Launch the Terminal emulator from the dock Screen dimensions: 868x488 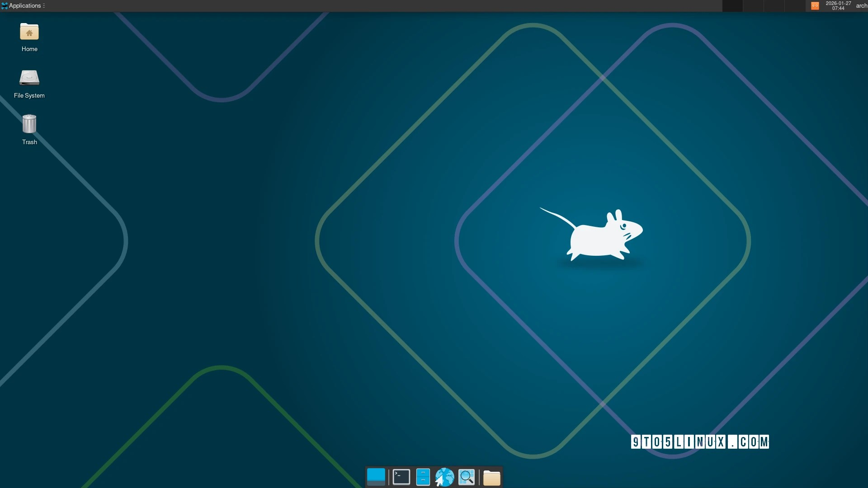[401, 477]
